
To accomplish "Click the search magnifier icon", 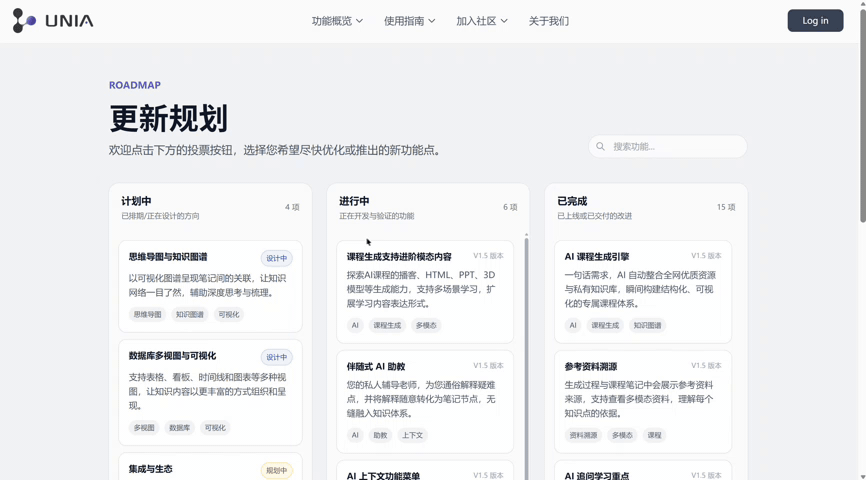I will [x=600, y=146].
